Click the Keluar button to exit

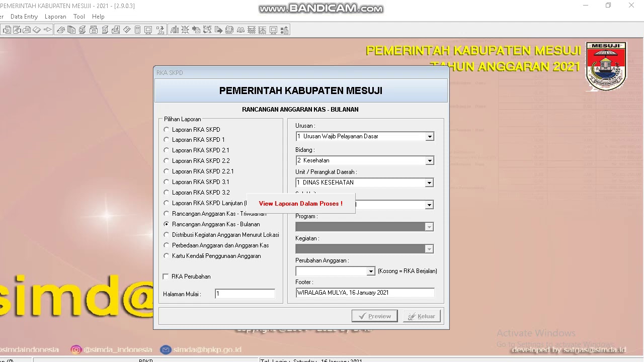point(422,316)
